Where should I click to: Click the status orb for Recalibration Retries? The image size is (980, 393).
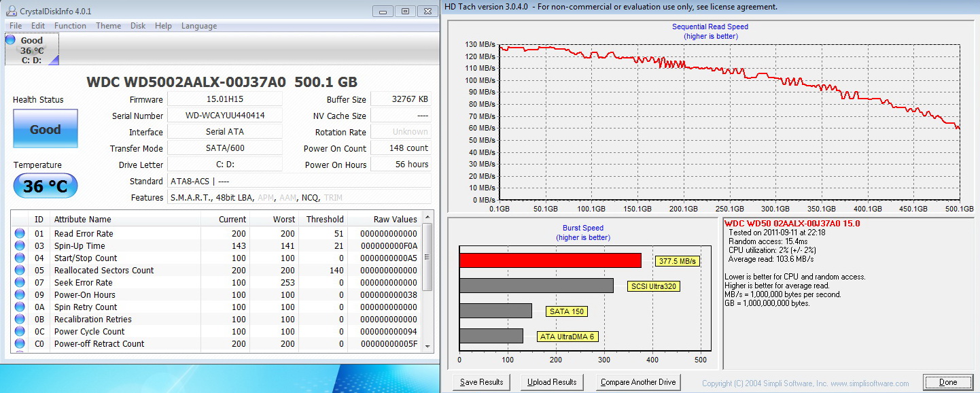click(x=20, y=319)
